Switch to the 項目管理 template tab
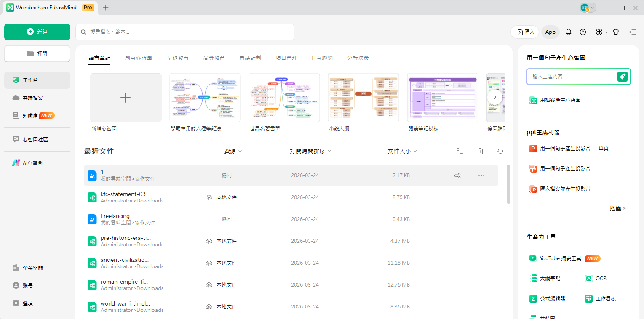Image resolution: width=644 pixels, height=319 pixels. [x=286, y=58]
